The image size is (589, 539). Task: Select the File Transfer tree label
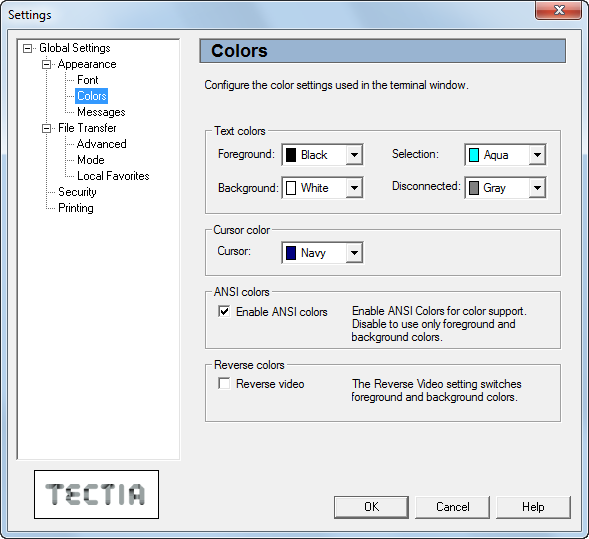click(x=87, y=128)
